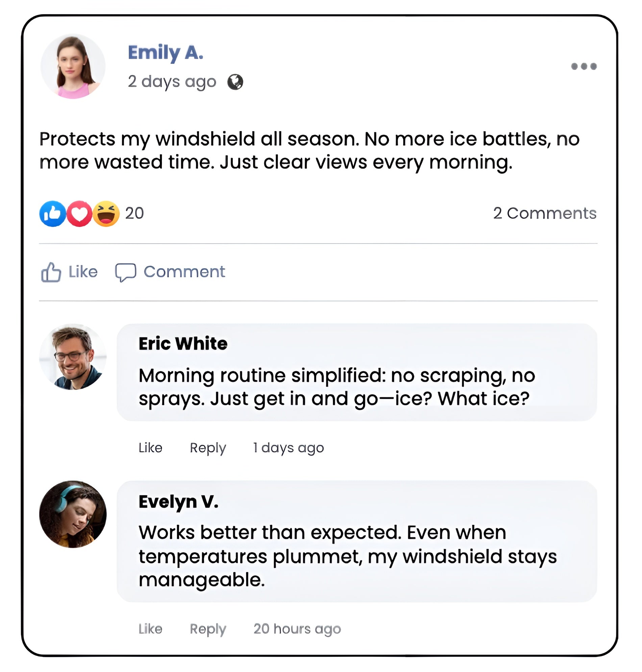
Task: Open Evelyn V.'s profile picture
Action: pyautogui.click(x=73, y=514)
